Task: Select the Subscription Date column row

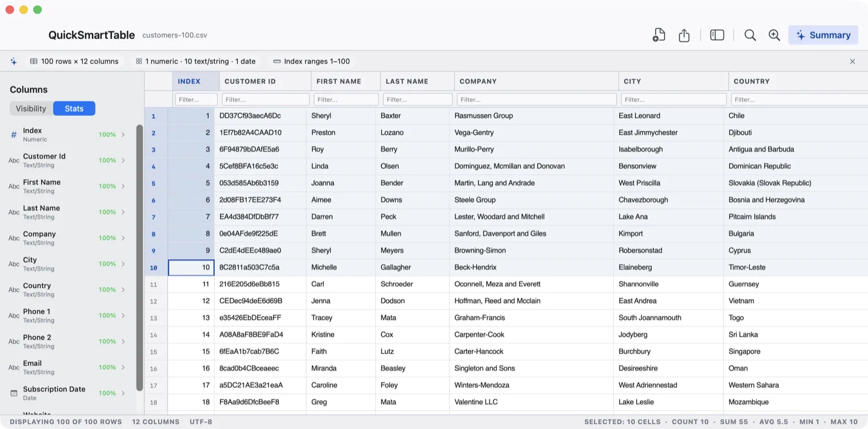Action: [68, 393]
